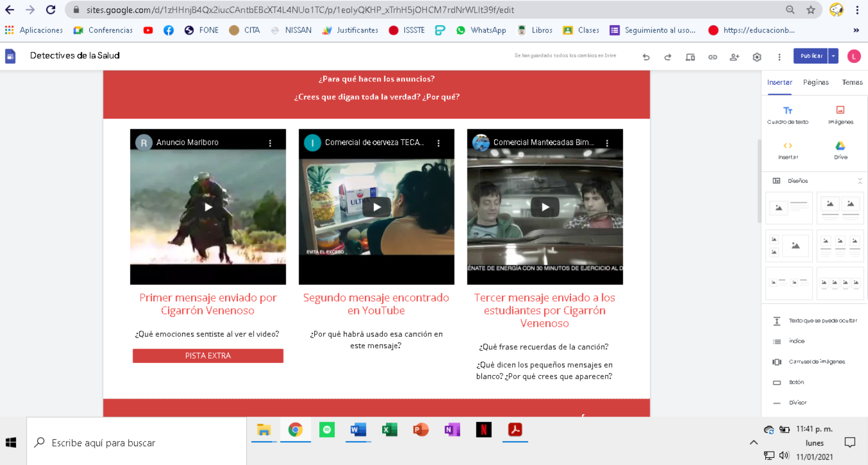The height and width of the screenshot is (465, 868).
Task: Show more bookmarks with the overflow chevron
Action: [x=856, y=30]
